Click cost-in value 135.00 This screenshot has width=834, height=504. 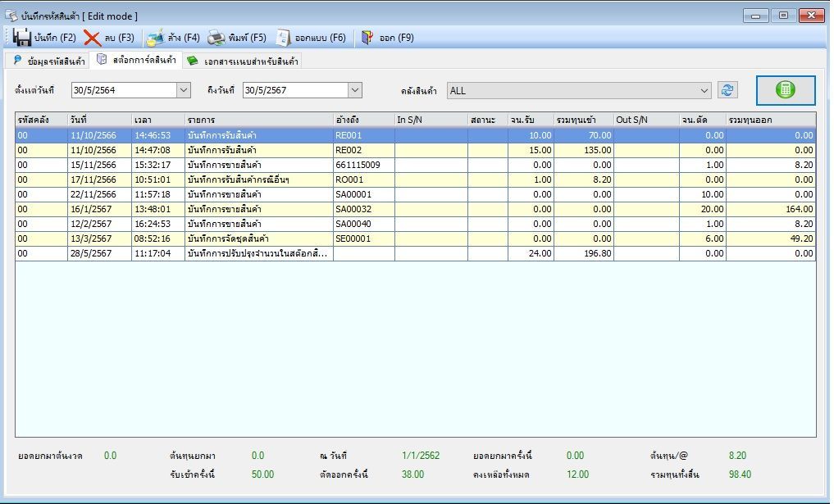pyautogui.click(x=584, y=151)
